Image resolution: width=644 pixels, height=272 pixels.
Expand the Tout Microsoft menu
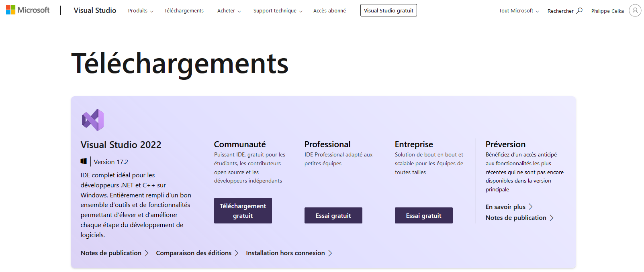click(x=519, y=11)
